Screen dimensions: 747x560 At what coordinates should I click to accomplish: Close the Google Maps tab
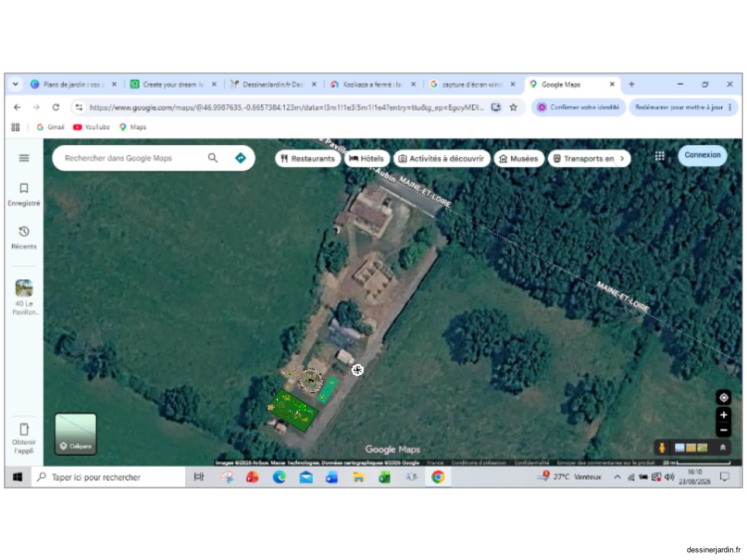pos(612,85)
